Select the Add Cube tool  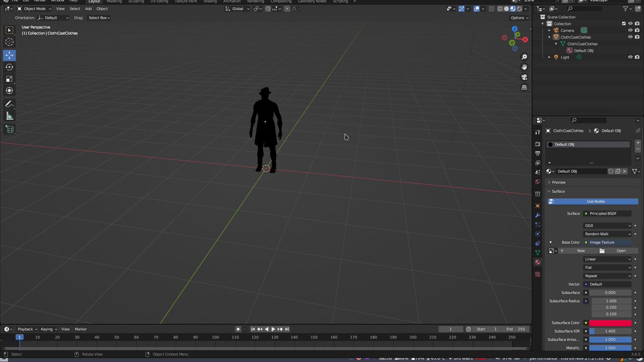coord(9,129)
